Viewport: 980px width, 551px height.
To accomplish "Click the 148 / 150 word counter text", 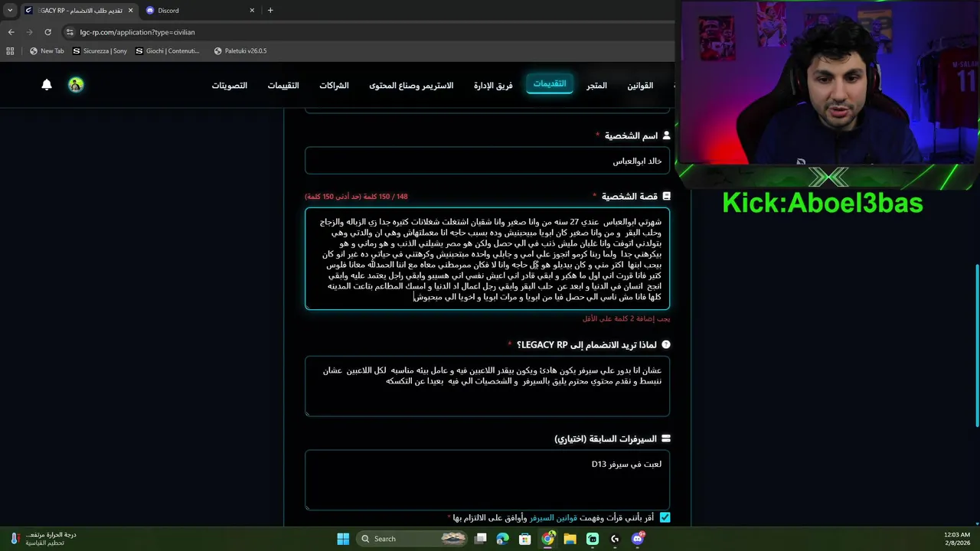I will pyautogui.click(x=356, y=197).
